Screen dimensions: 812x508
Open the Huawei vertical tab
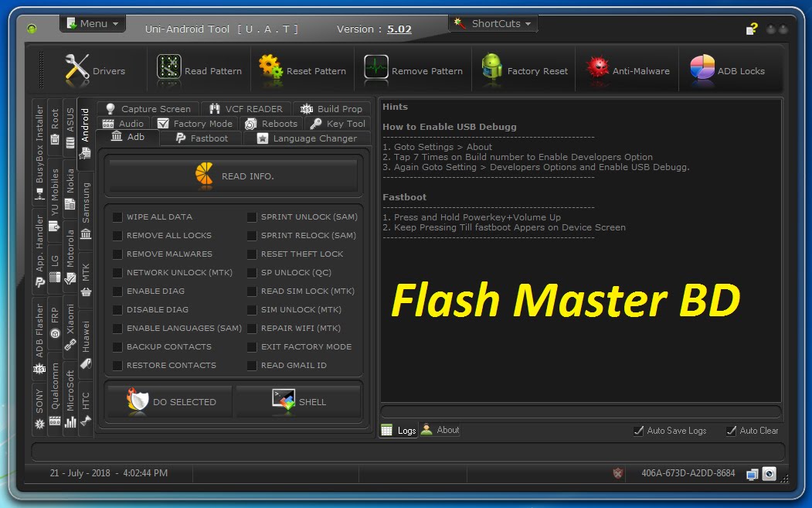pos(86,343)
